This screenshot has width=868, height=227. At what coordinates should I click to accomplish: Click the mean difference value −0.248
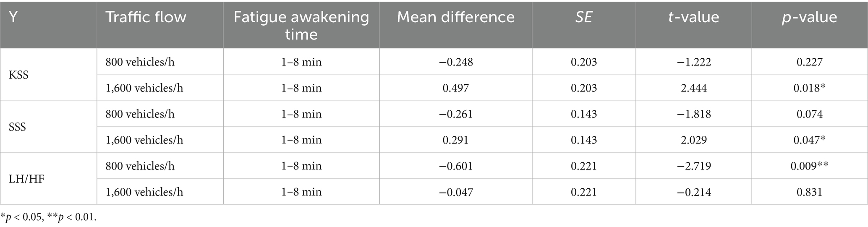click(x=456, y=63)
